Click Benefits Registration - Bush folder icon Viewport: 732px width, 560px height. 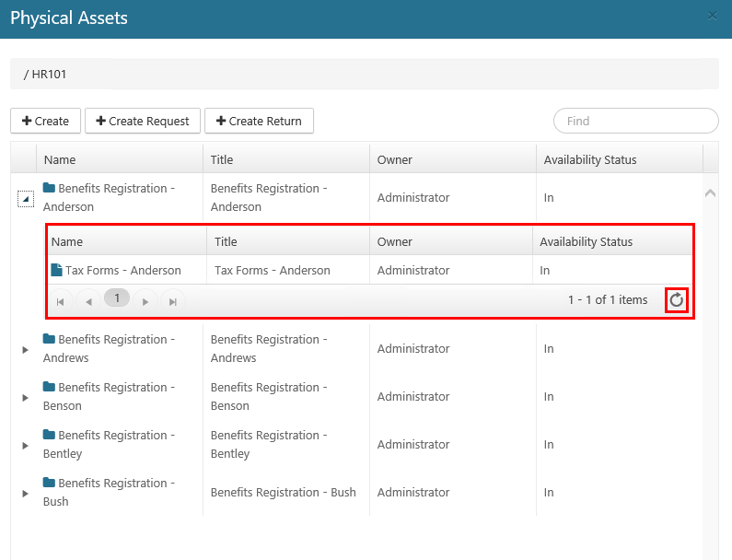pos(50,483)
